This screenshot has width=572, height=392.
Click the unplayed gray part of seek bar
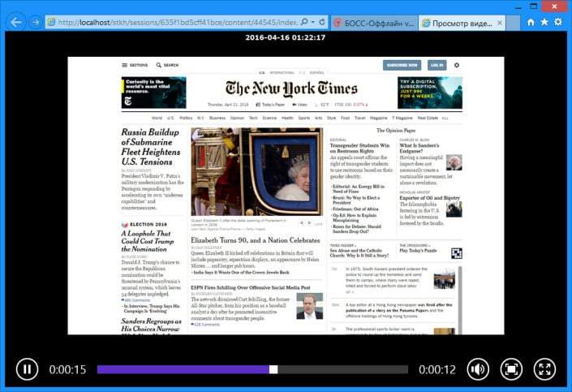point(342,369)
